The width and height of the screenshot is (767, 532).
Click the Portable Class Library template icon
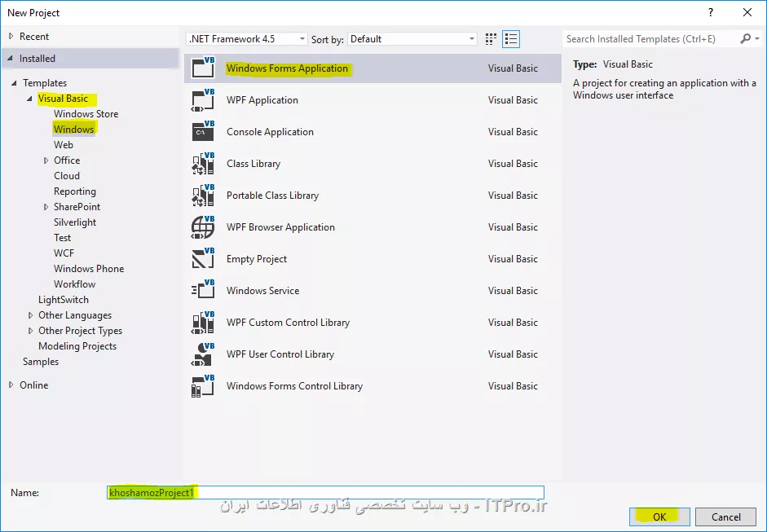203,195
